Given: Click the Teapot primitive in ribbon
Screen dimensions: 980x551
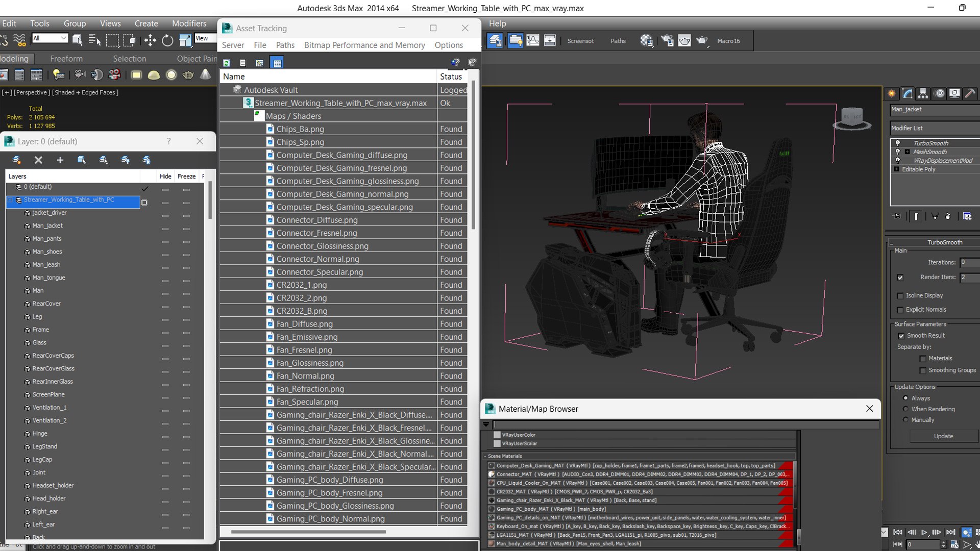Looking at the screenshot, I should [x=188, y=75].
